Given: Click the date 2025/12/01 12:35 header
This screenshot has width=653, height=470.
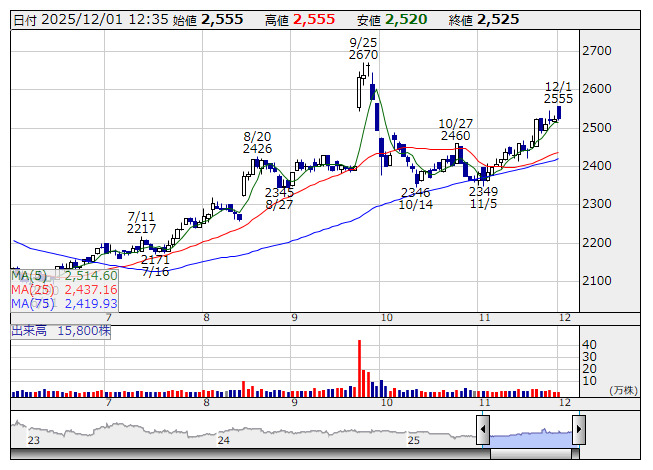Looking at the screenshot, I should coord(91,20).
